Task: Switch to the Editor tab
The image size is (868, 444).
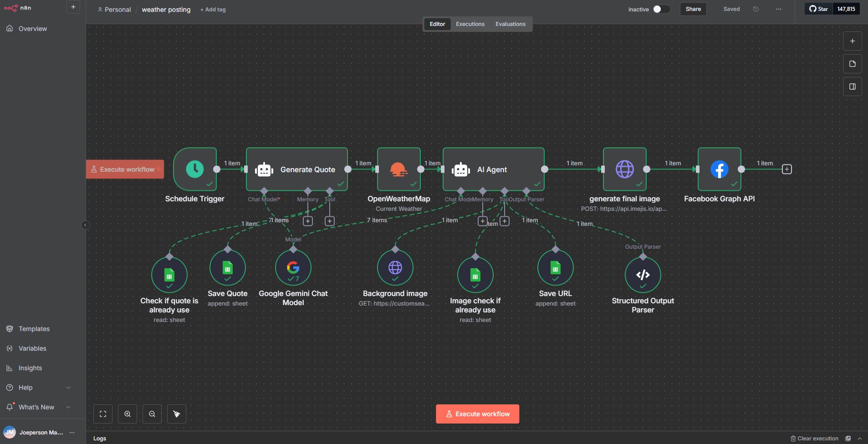Action: (437, 24)
